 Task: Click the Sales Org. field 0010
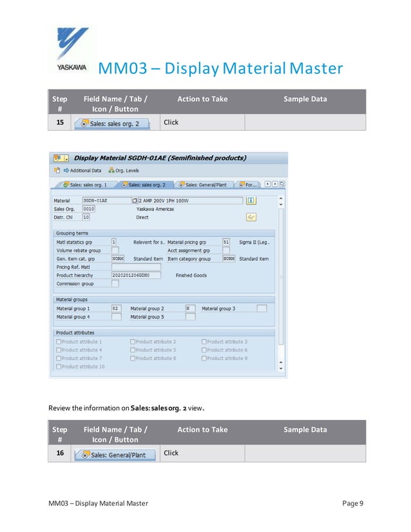[89, 209]
